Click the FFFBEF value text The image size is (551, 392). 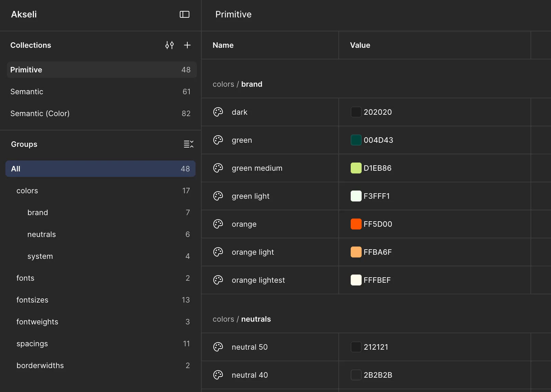377,280
